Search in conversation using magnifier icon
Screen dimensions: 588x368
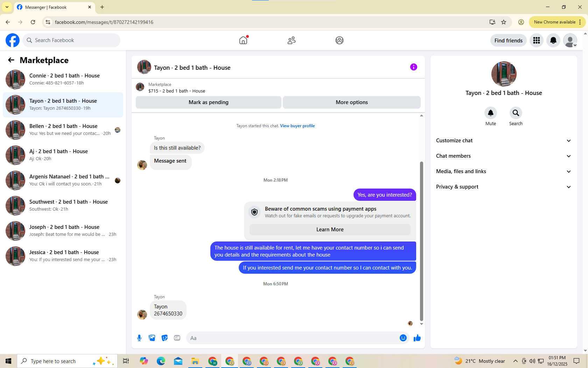point(516,113)
